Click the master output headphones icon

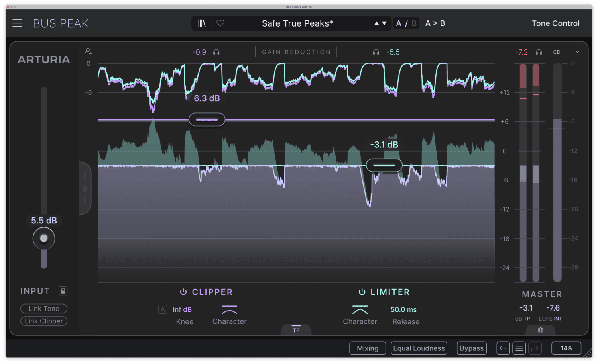coord(539,52)
